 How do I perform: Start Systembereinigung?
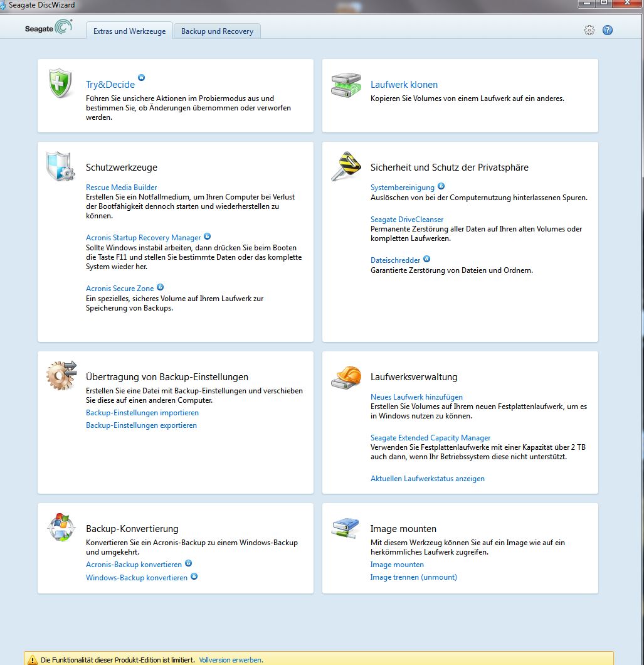403,188
